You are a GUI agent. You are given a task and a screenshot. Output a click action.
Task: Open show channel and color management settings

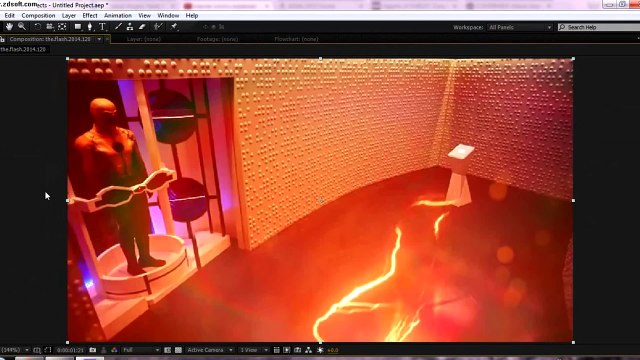(114, 350)
